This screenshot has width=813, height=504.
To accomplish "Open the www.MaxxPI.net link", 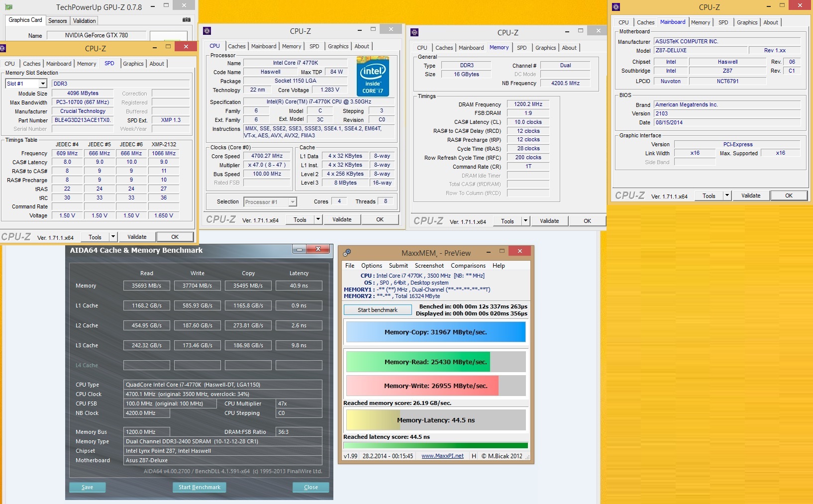I will tap(442, 456).
